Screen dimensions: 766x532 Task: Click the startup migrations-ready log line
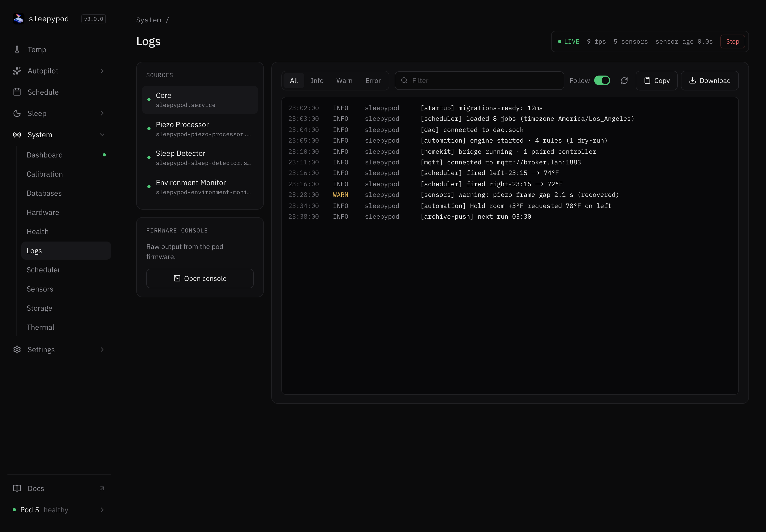[x=510, y=108]
